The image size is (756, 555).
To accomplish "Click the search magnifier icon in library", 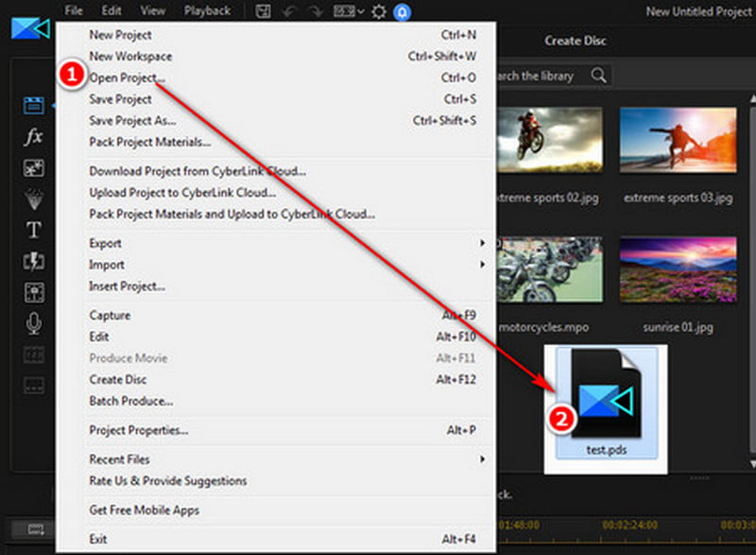I will (x=598, y=76).
